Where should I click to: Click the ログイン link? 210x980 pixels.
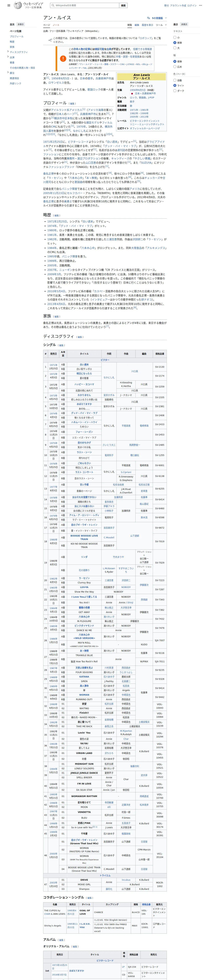click(x=192, y=6)
